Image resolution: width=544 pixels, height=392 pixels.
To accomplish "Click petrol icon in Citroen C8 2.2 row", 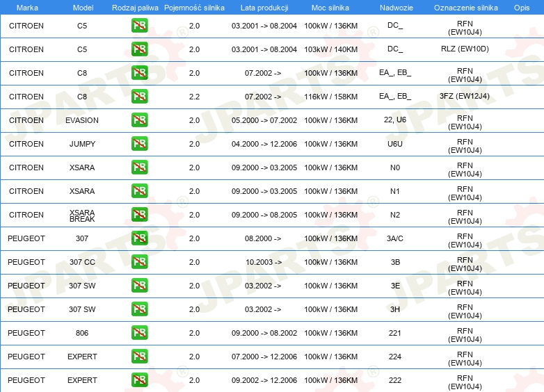I will (x=139, y=97).
